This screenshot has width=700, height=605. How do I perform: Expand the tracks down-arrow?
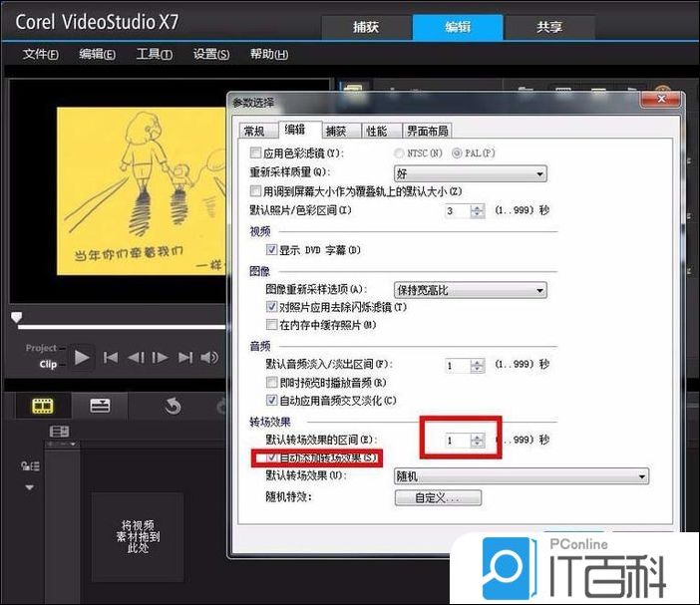tap(30, 487)
